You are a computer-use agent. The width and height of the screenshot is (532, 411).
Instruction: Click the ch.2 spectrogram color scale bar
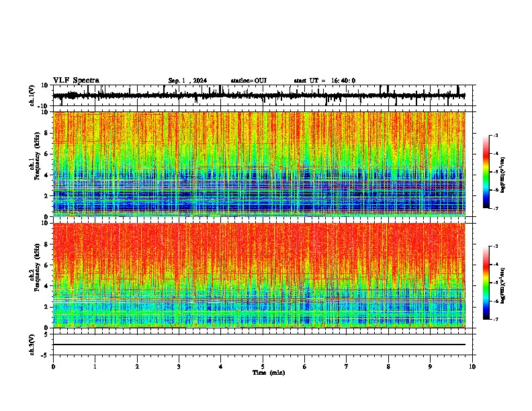click(x=486, y=283)
